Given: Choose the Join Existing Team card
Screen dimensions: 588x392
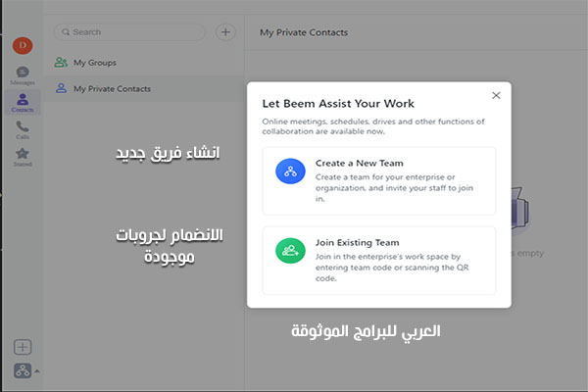Looking at the screenshot, I should click(379, 261).
